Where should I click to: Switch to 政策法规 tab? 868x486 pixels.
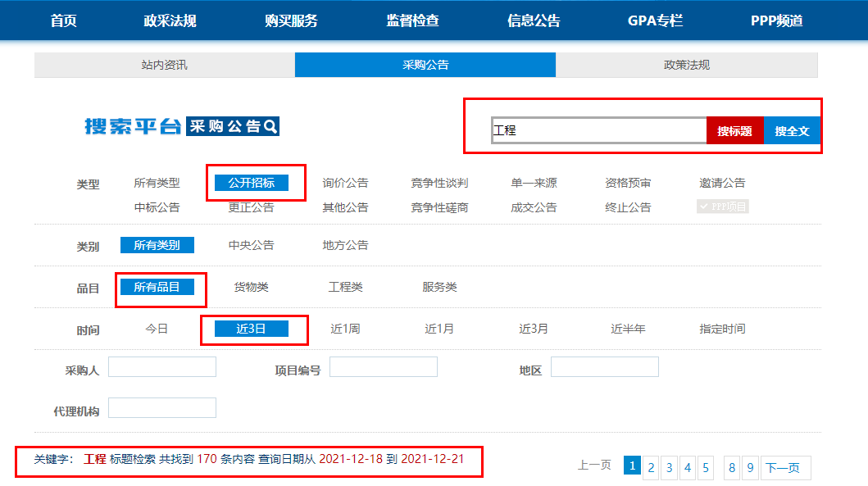pyautogui.click(x=686, y=65)
